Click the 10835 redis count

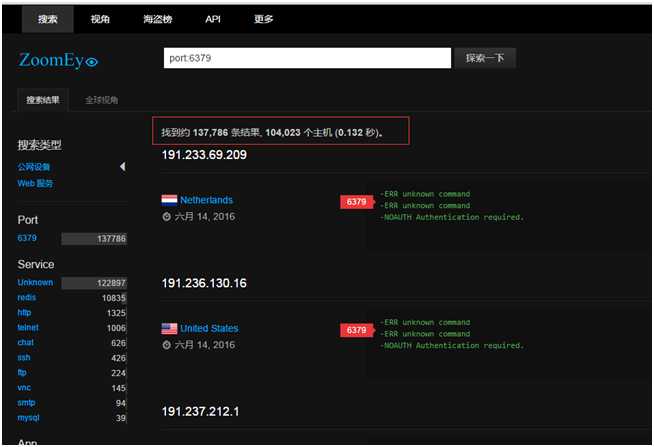(x=113, y=298)
